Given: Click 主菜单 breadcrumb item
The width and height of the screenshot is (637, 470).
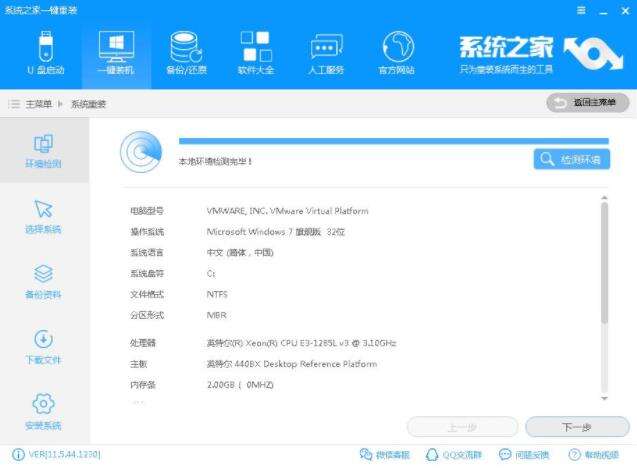Looking at the screenshot, I should tap(39, 104).
